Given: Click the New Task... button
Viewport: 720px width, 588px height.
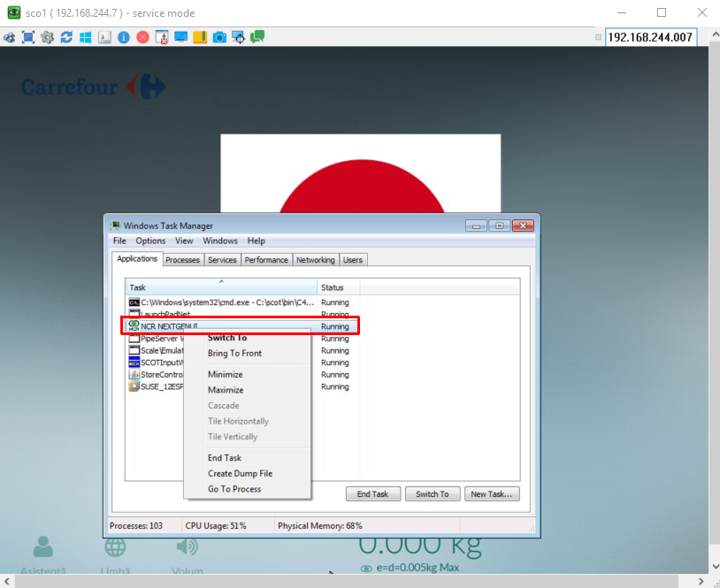Looking at the screenshot, I should coord(492,494).
